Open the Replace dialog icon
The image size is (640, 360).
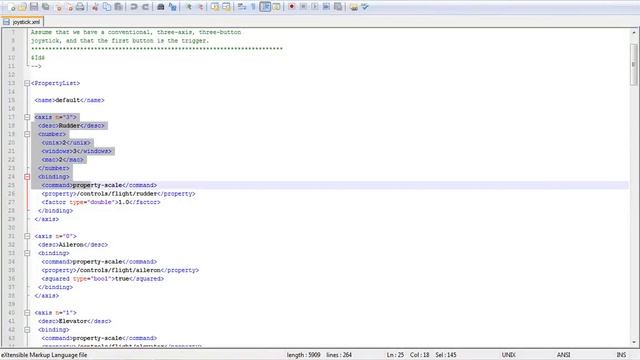tap(172, 7)
